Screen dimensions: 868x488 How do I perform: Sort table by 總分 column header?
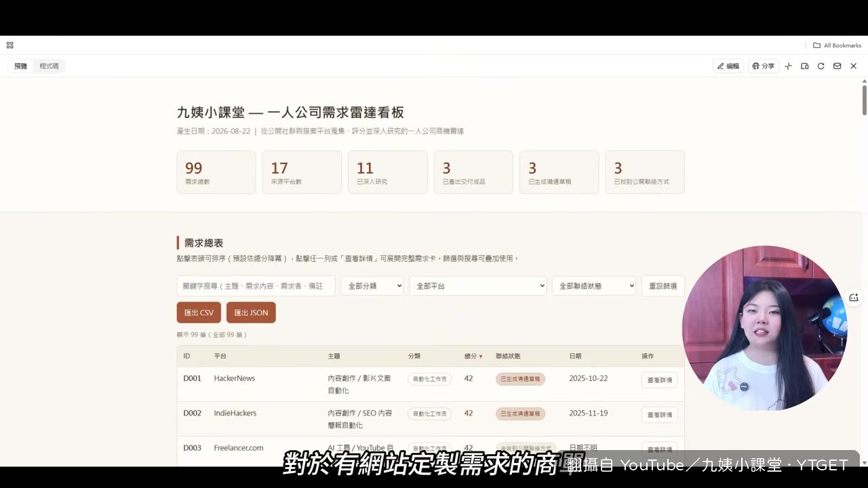coord(473,356)
